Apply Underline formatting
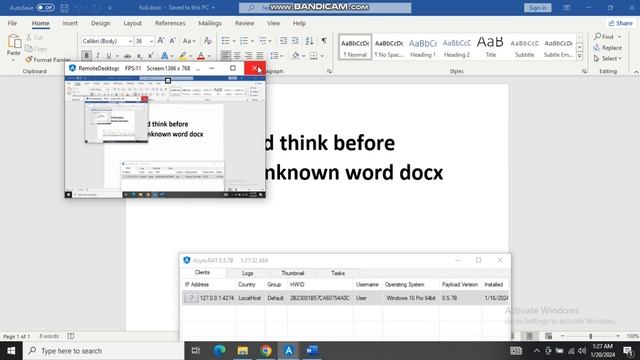 tap(109, 56)
